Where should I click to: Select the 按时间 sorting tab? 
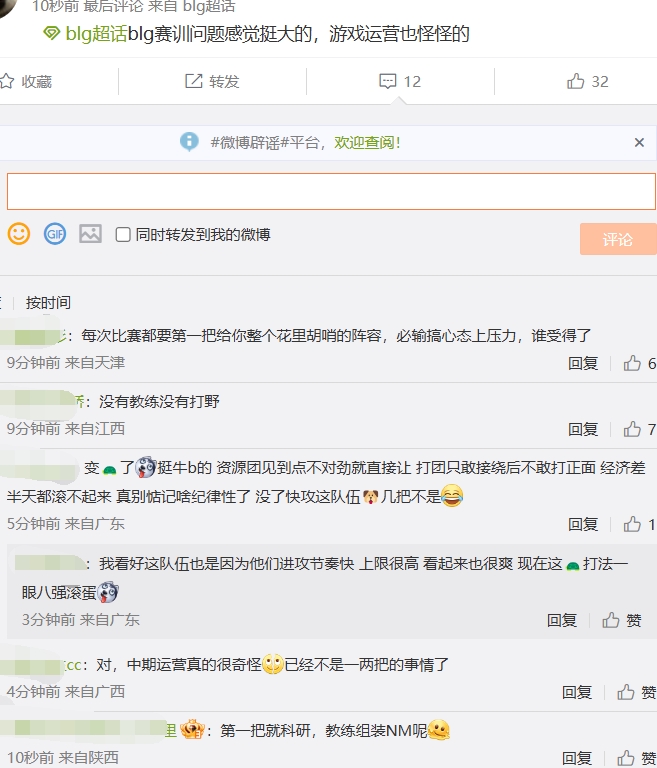48,302
